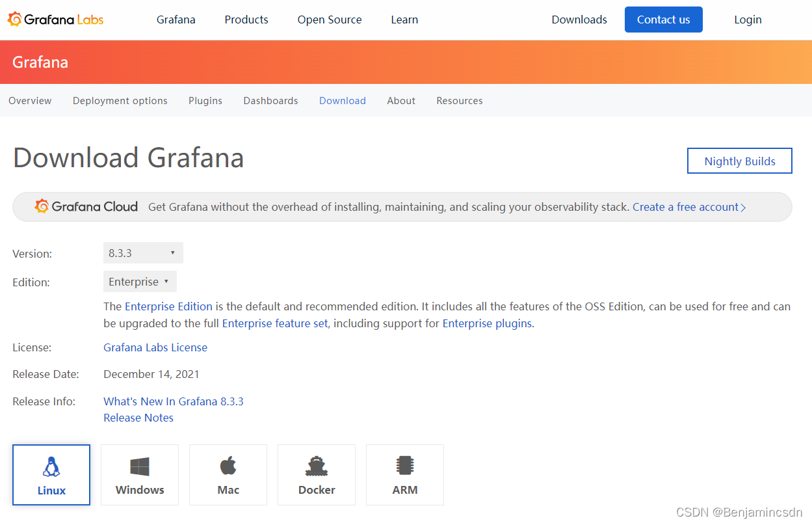Open the Edition Enterprise dropdown
Screen dimensions: 812x525
point(140,282)
